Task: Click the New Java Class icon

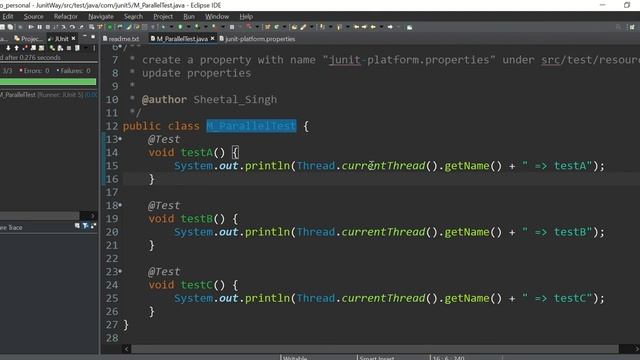Action: click(277, 27)
